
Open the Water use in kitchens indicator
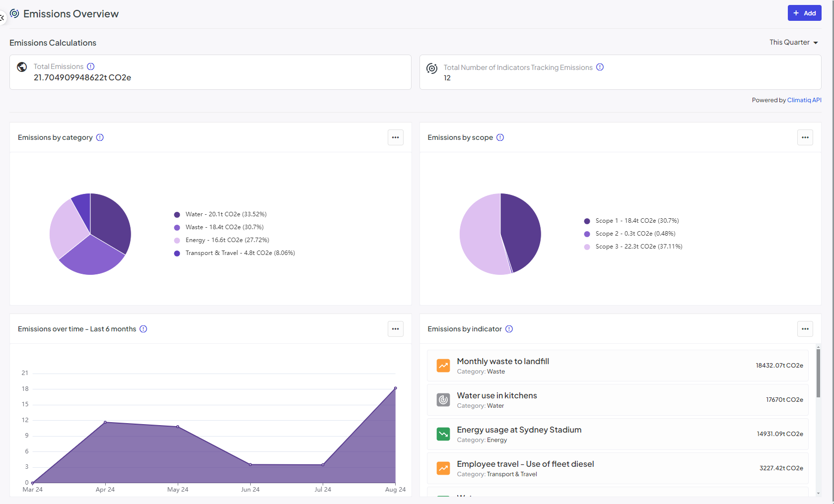tap(618, 400)
